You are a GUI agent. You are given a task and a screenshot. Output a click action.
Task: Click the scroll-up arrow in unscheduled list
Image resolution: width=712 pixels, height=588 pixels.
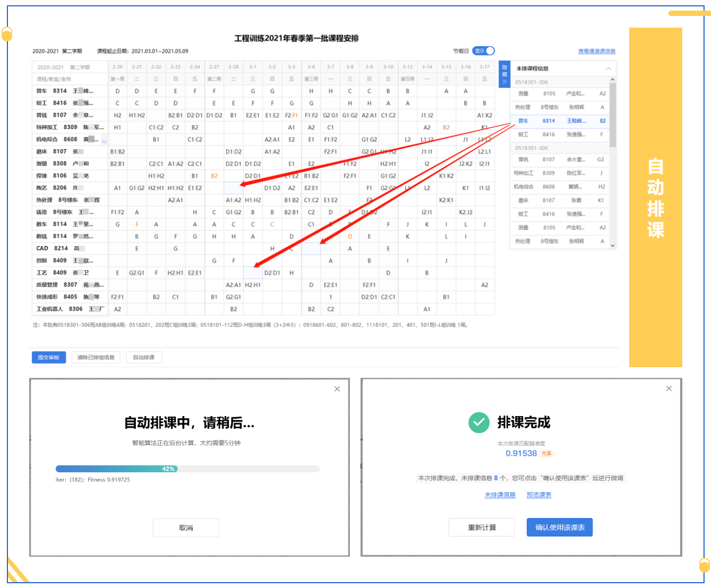point(613,80)
